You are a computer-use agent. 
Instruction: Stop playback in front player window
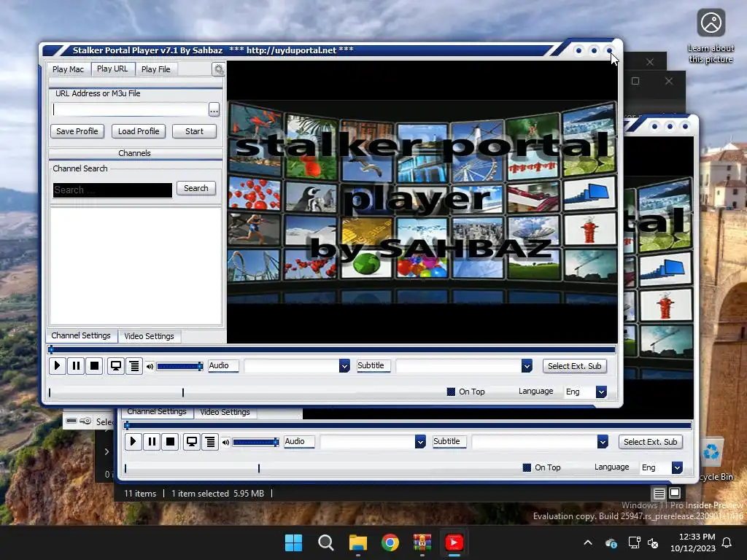point(94,366)
